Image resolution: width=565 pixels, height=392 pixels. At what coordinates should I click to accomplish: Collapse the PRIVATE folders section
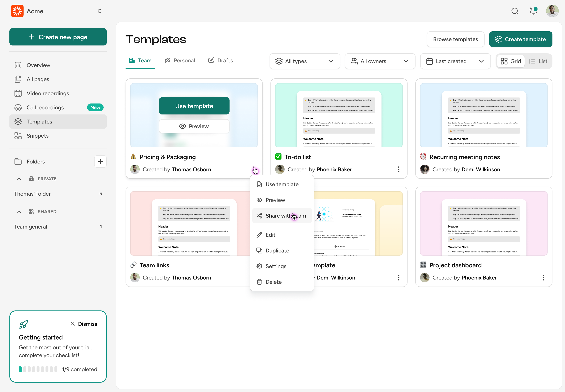19,179
